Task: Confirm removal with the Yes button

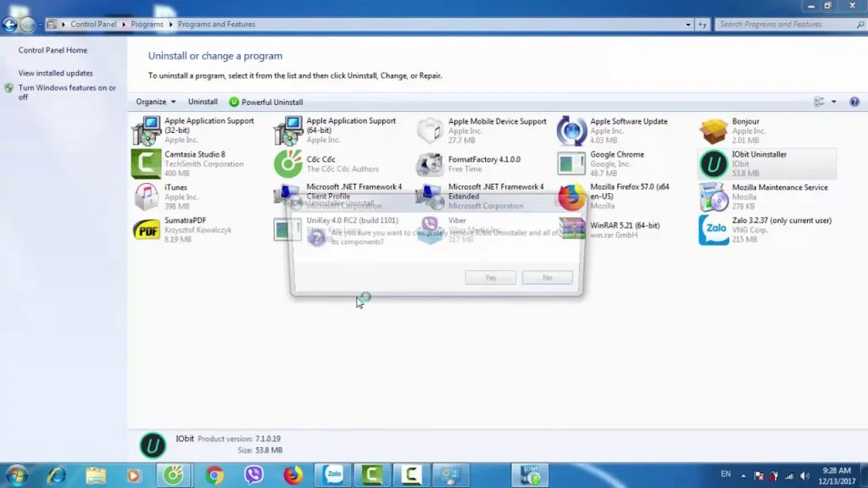Action: click(x=491, y=277)
